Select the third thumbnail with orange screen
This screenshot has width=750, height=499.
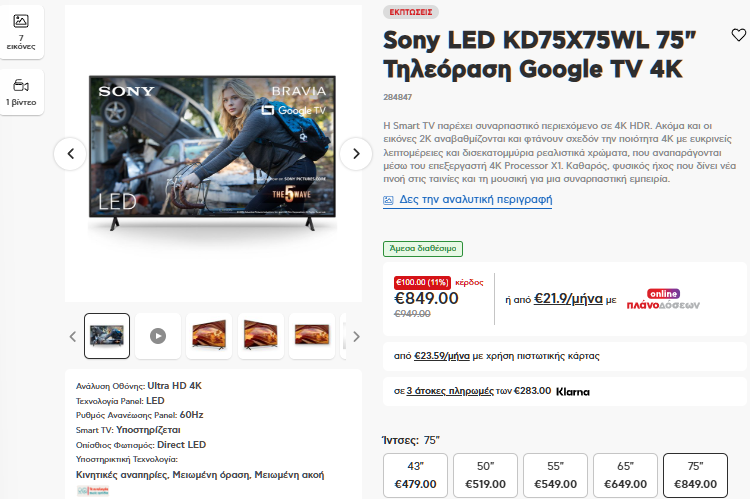point(209,336)
